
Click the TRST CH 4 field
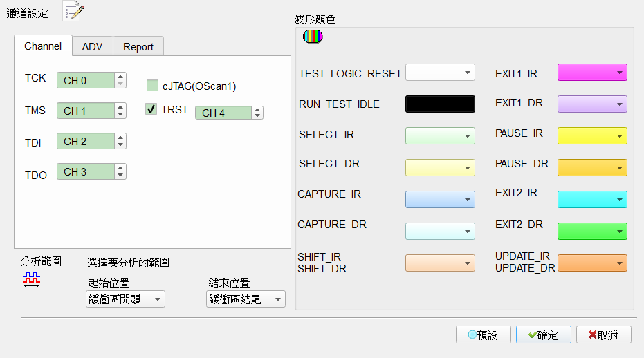223,113
